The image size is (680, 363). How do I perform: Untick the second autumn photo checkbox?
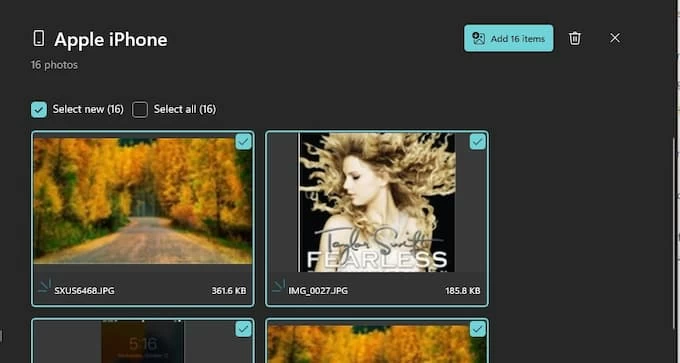(477, 329)
